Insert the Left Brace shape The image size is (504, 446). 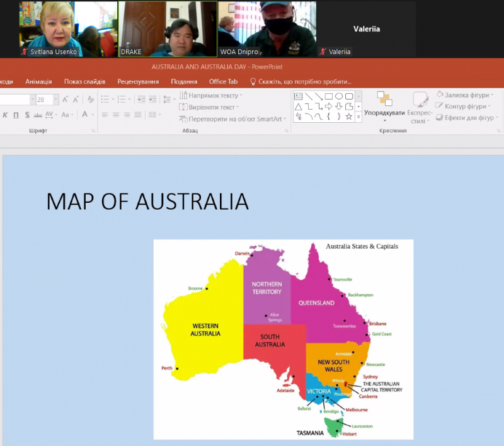pos(329,117)
